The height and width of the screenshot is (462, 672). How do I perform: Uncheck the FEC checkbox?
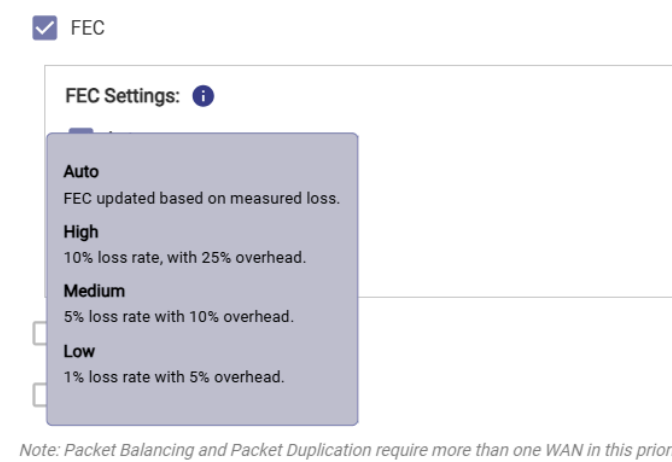[45, 28]
